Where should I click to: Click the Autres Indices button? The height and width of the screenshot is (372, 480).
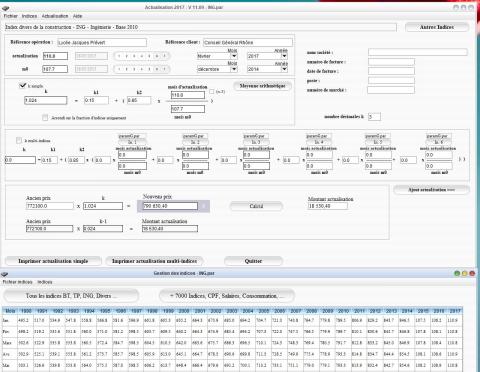[x=437, y=27]
